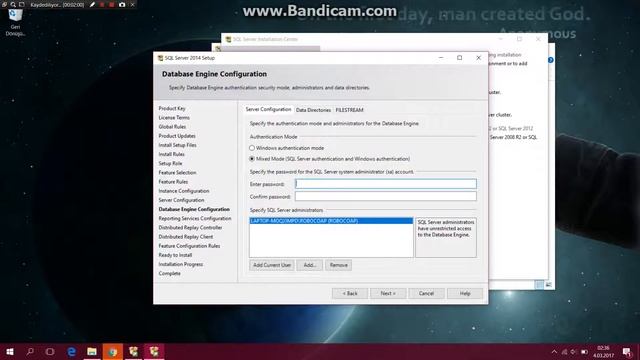Click Global Rules step in sidebar

[172, 127]
